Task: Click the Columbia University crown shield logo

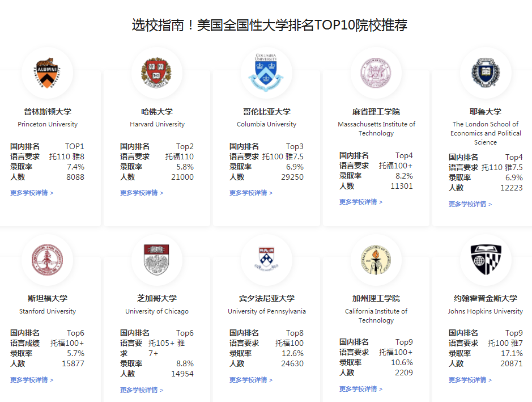Action: (266, 73)
